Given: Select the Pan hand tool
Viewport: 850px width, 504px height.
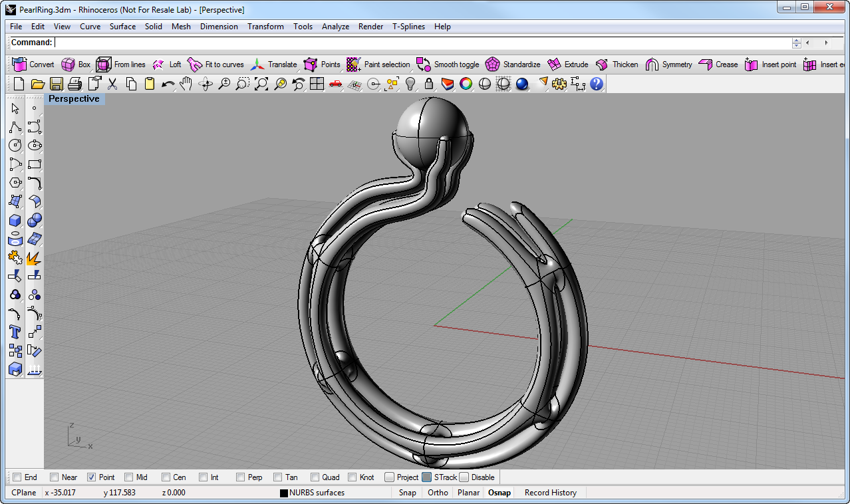Looking at the screenshot, I should click(x=187, y=84).
